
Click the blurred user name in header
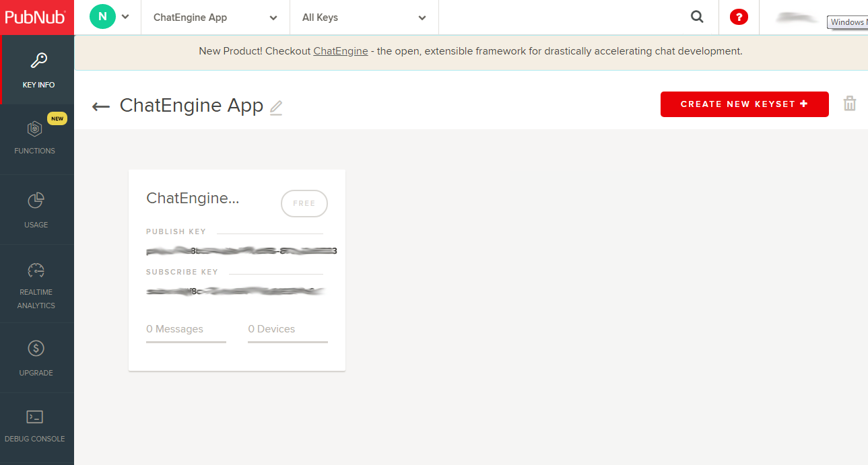[799, 17]
